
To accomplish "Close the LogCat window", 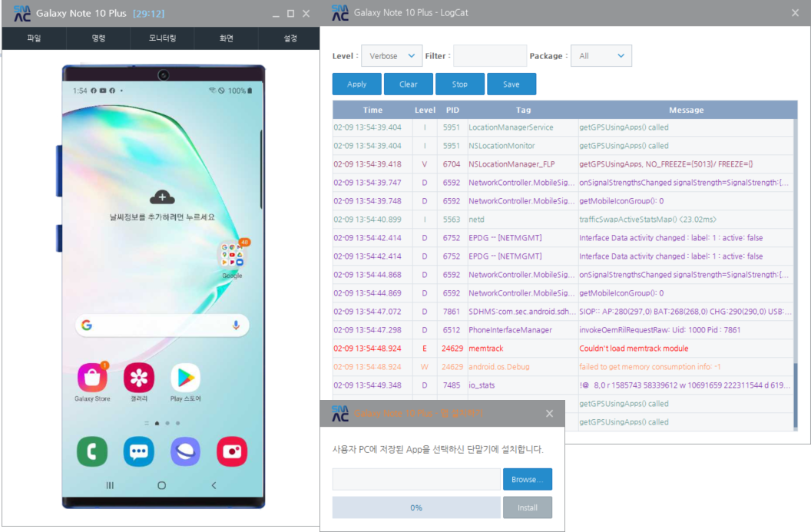I will click(x=795, y=13).
